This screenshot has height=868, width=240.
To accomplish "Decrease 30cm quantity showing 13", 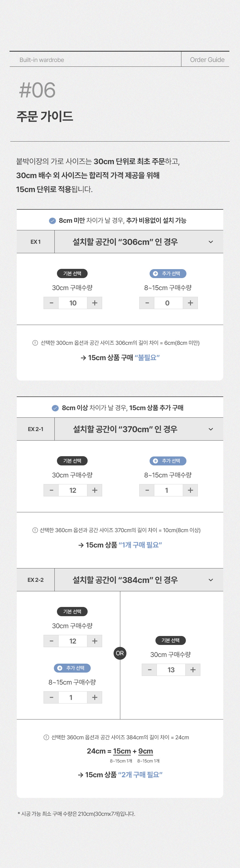I will tap(150, 670).
